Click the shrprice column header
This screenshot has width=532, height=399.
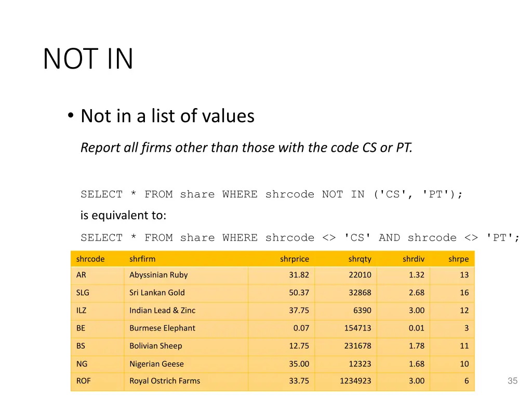point(295,259)
